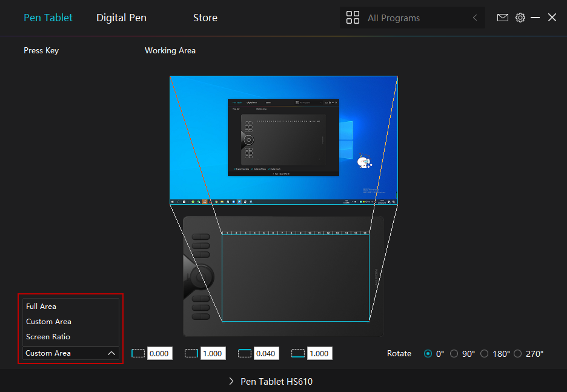
Task: Switch to the Digital Pen tab
Action: (x=121, y=18)
